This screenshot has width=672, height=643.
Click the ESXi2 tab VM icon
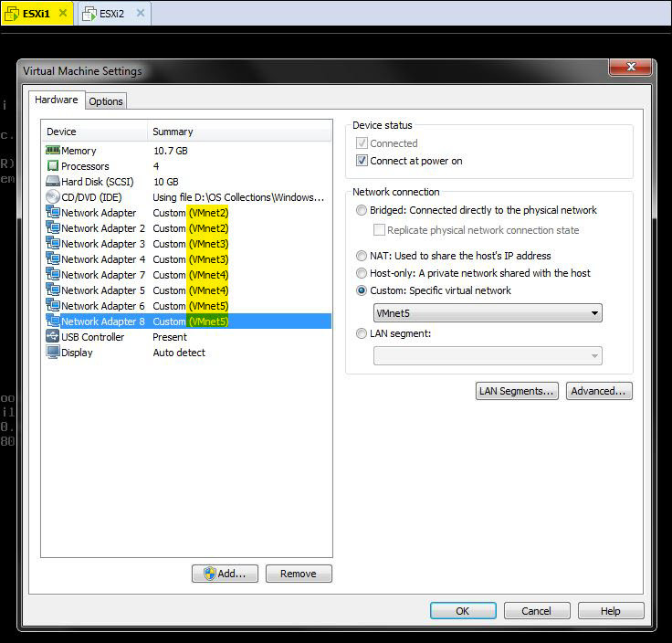click(x=89, y=14)
